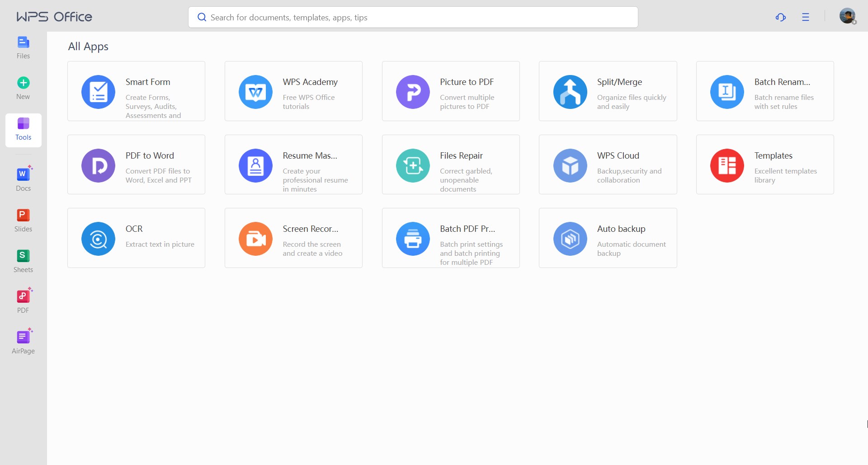Screen dimensions: 868x465
Task: Open Sheets from the sidebar
Action: click(x=23, y=261)
